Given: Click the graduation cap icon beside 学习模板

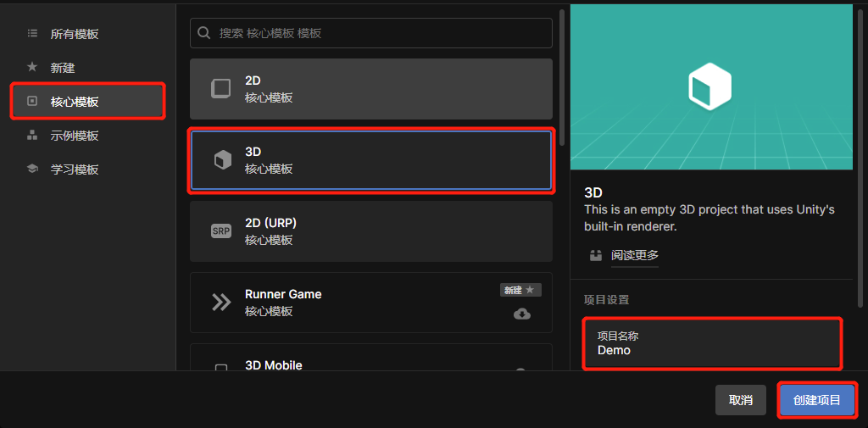Looking at the screenshot, I should pos(32,169).
